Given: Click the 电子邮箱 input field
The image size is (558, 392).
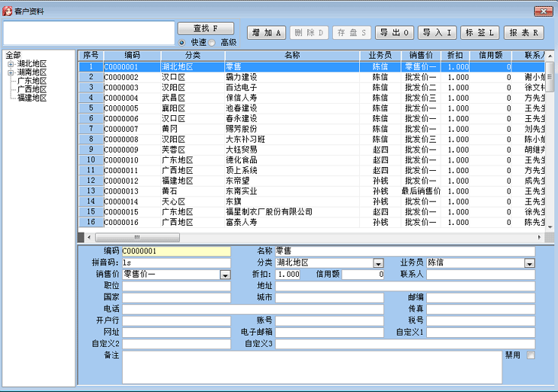Looking at the screenshot, I should point(330,333).
